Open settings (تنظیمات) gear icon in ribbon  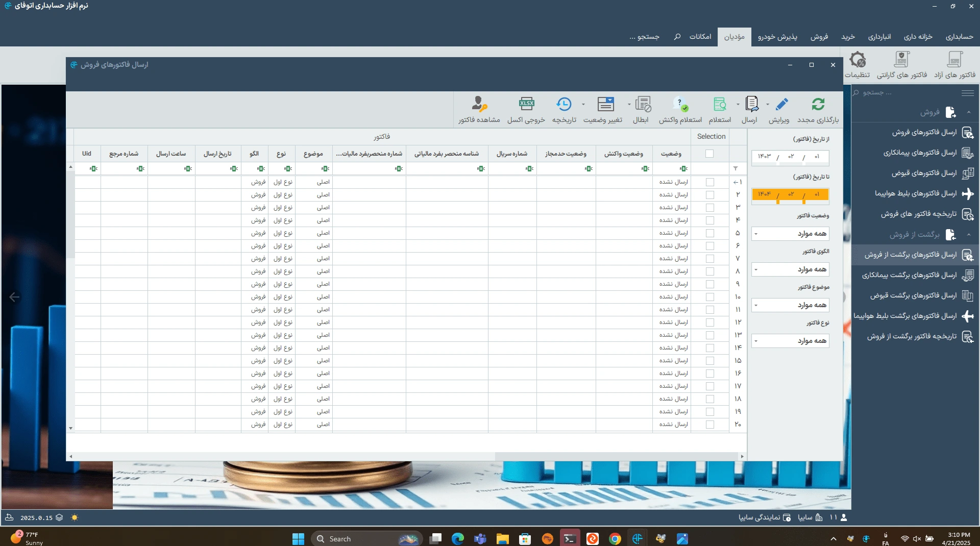point(857,60)
